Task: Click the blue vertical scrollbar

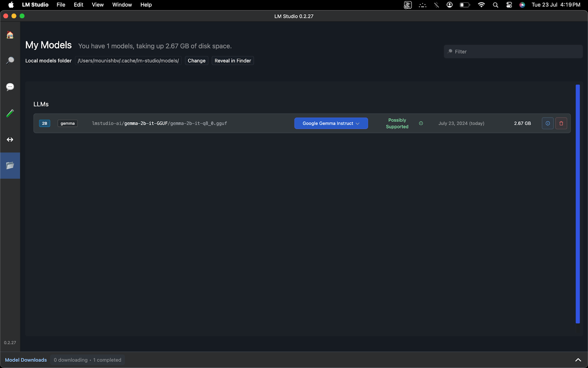Action: point(578,204)
